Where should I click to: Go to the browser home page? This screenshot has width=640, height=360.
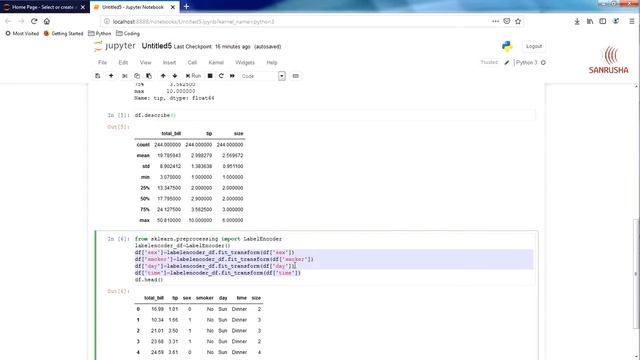click(x=47, y=21)
